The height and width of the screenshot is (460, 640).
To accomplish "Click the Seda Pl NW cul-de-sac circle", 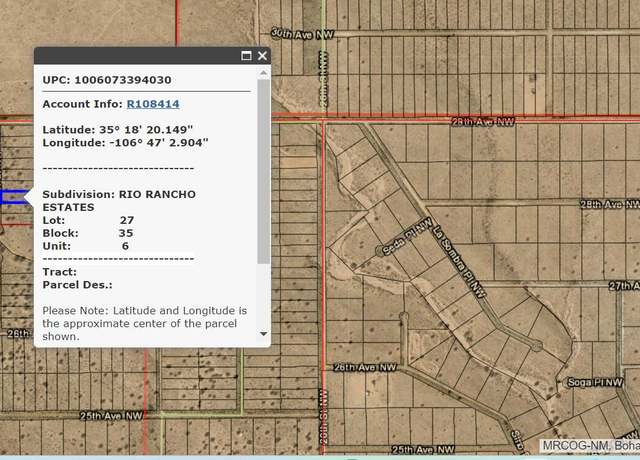I will coord(380,250).
